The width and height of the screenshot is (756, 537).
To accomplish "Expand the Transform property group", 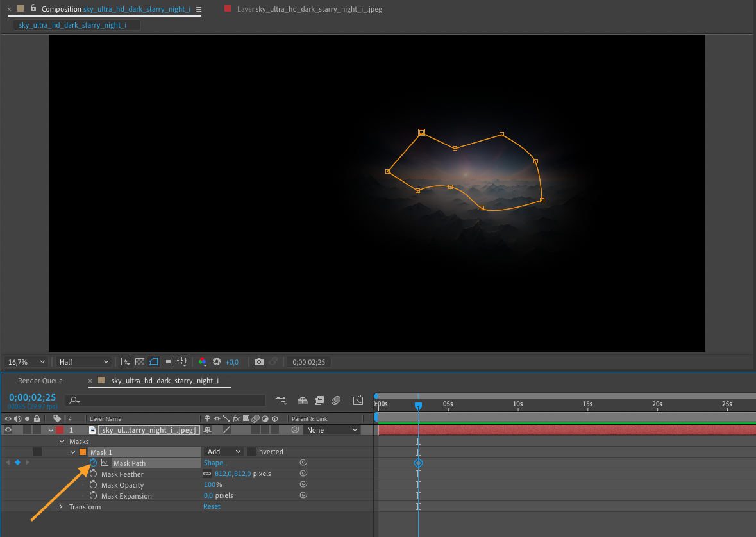I will point(61,507).
